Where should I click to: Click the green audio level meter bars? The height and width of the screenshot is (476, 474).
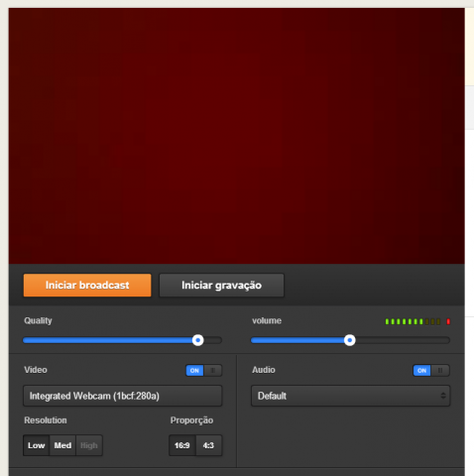pyautogui.click(x=404, y=321)
